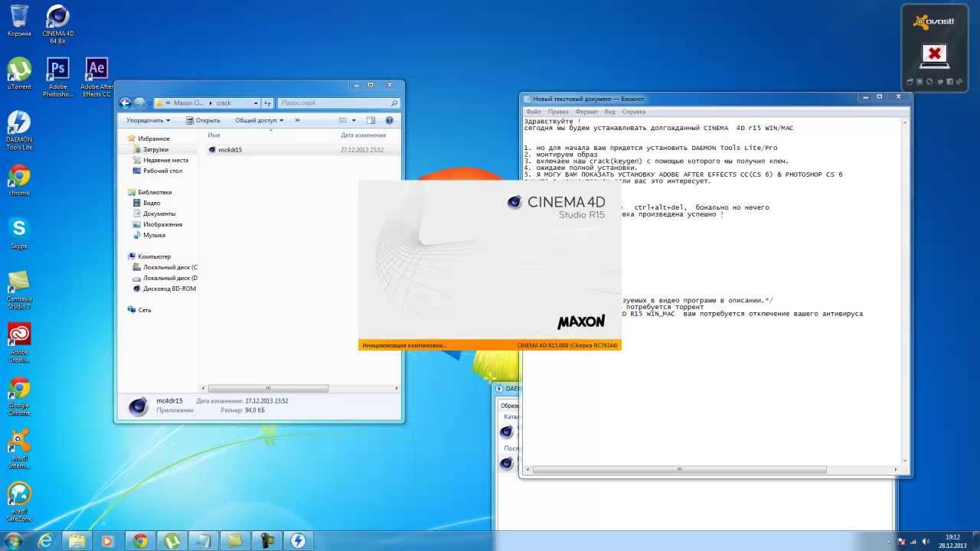
Task: Open the Explorer view options dropdown arrow
Action: click(354, 120)
